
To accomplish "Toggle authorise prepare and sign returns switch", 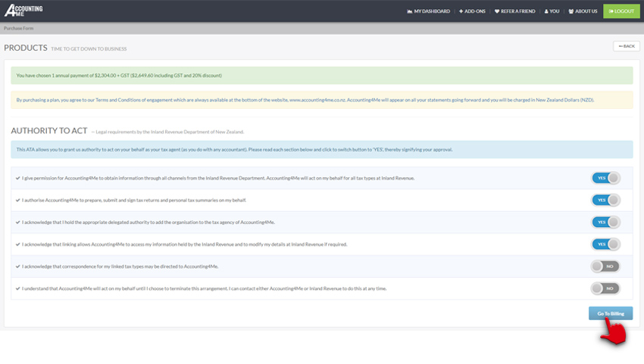I will [605, 201].
